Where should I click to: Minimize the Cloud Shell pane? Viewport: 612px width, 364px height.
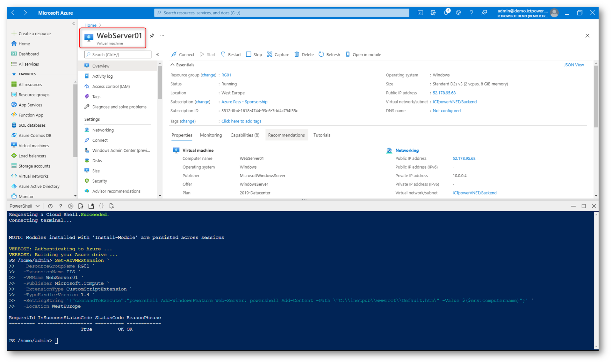(x=573, y=206)
